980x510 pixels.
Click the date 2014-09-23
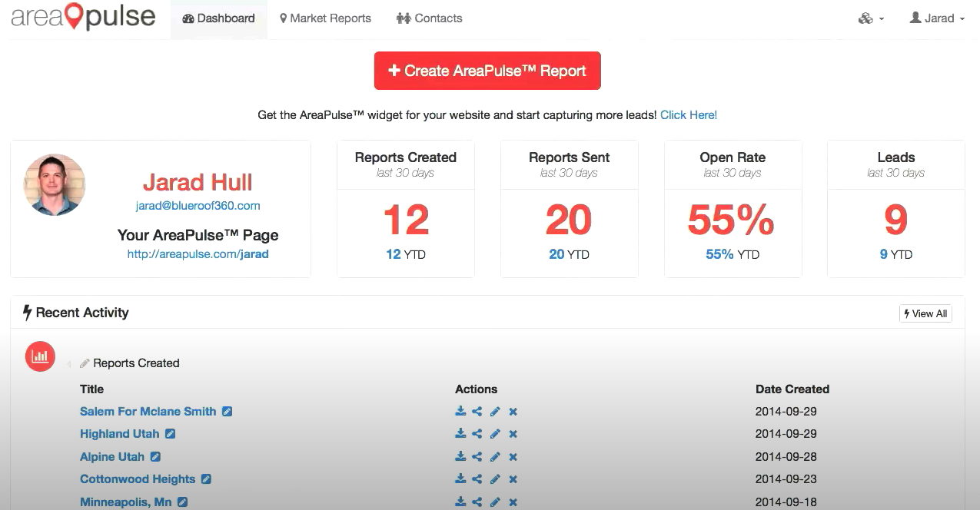[786, 479]
